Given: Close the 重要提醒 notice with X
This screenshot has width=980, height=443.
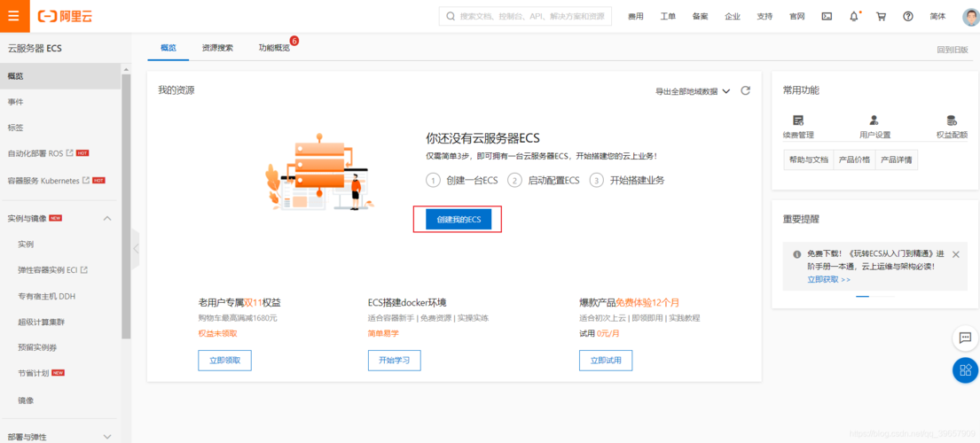Looking at the screenshot, I should [956, 254].
